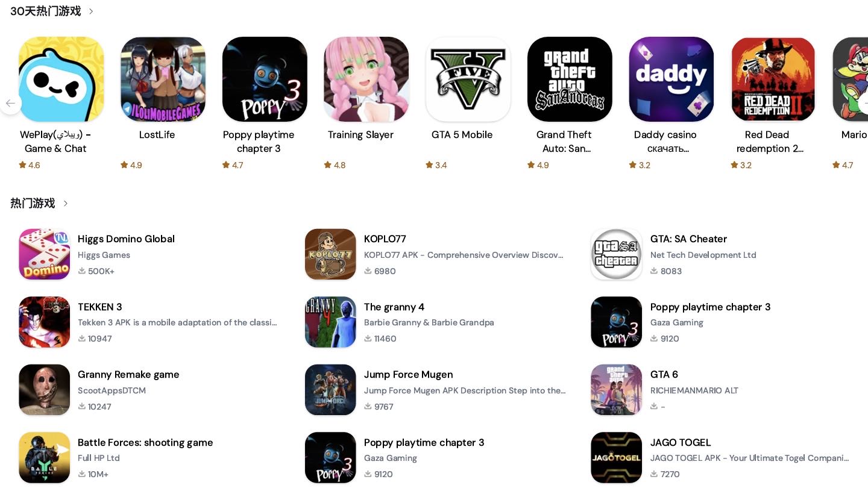Open the Training Slayer app icon

pyautogui.click(x=366, y=79)
